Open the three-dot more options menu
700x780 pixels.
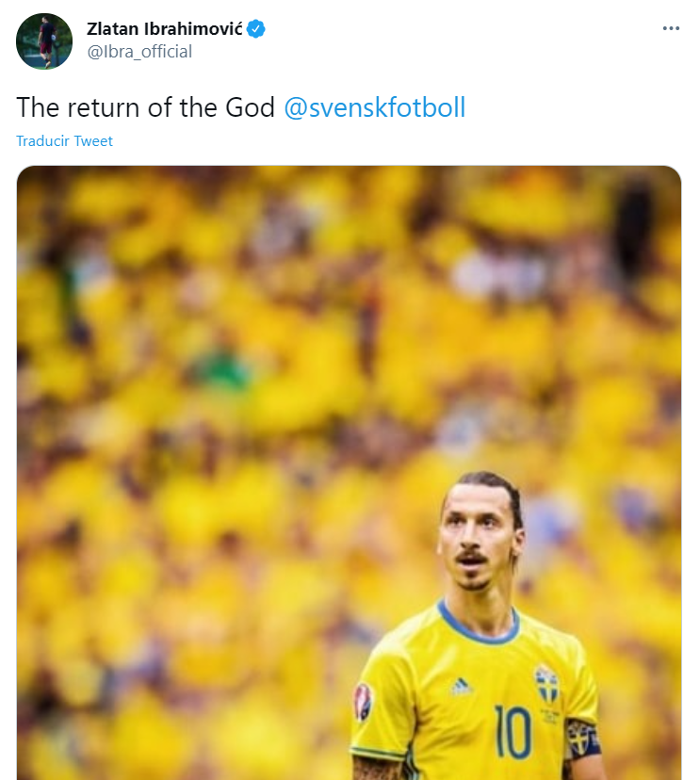pyautogui.click(x=671, y=29)
